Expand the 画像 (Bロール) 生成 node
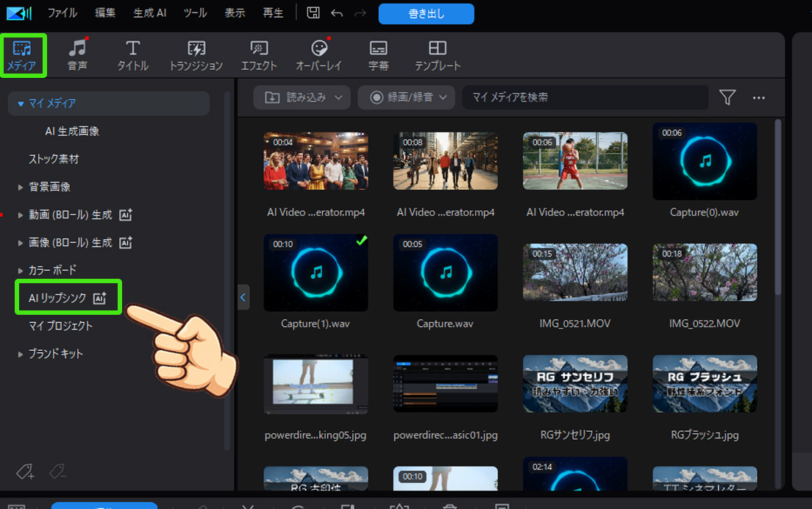812x509 pixels. click(x=20, y=242)
